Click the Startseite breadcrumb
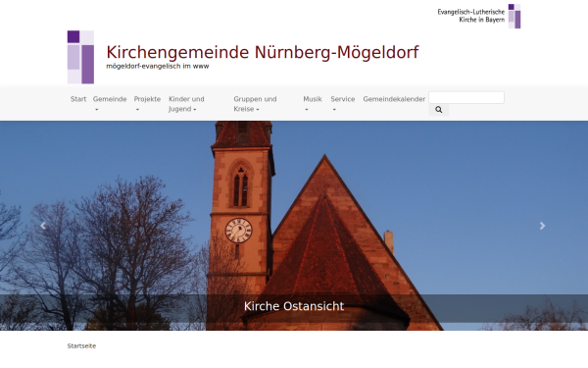588x368 pixels. coord(81,345)
